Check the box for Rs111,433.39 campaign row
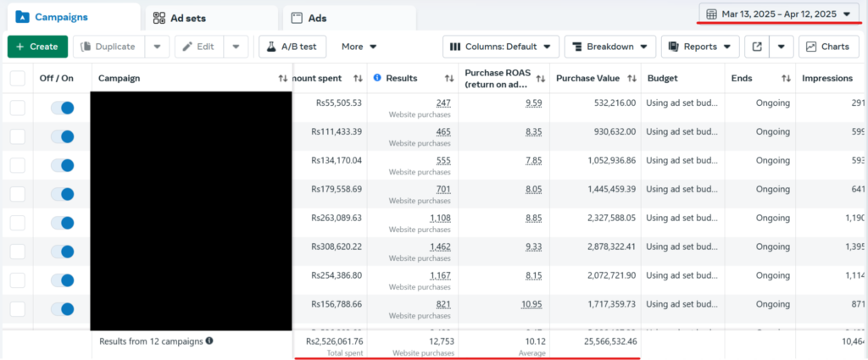The width and height of the screenshot is (868, 360). 18,136
